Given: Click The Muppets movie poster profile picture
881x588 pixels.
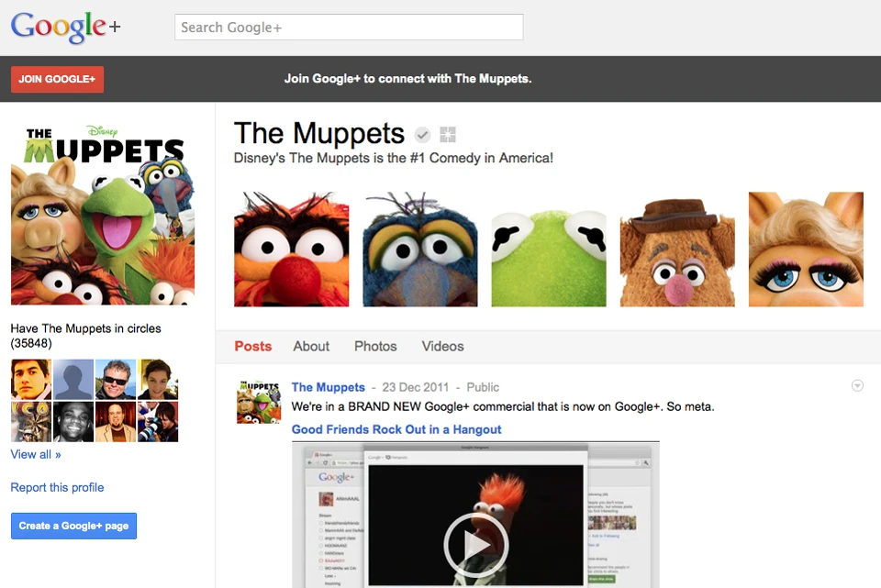Looking at the screenshot, I should 103,214.
